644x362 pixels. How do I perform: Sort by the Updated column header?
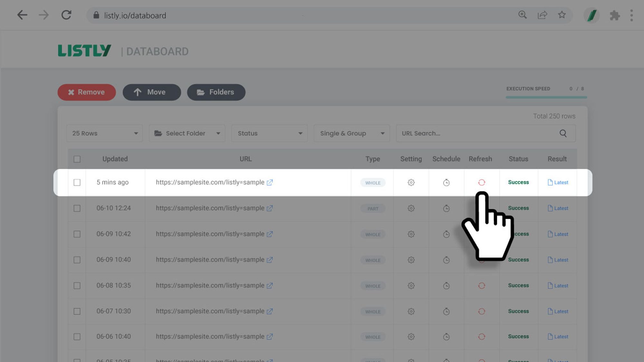pyautogui.click(x=115, y=159)
